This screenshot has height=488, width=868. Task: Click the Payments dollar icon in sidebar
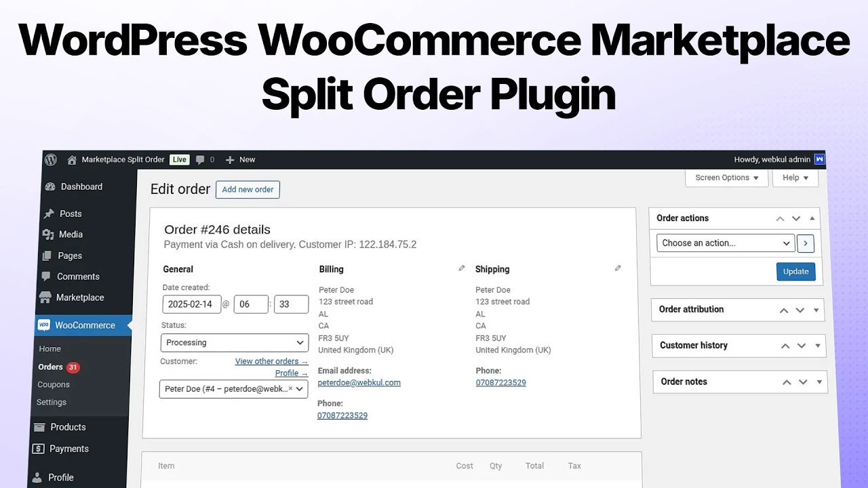38,449
